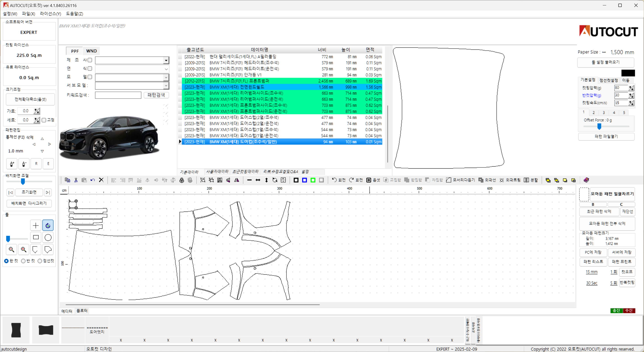Click 배치화면 다시그리기 button
The height and width of the screenshot is (352, 644).
coord(29,203)
